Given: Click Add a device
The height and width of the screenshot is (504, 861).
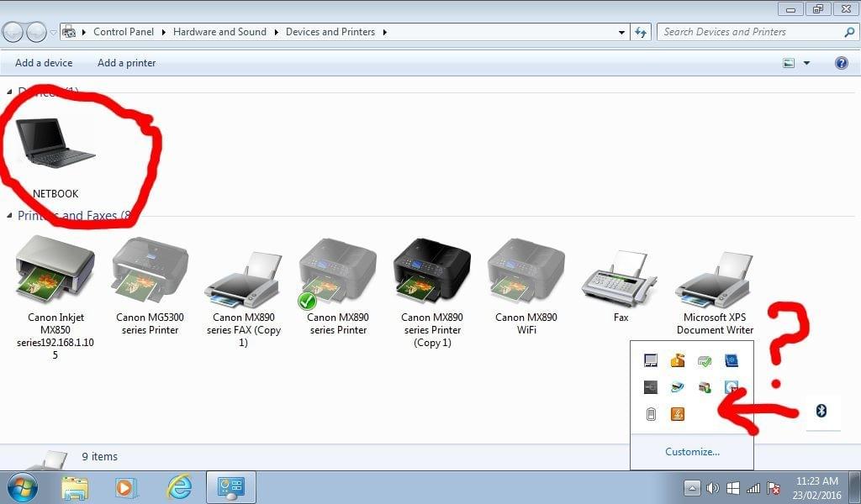Looking at the screenshot, I should click(x=44, y=63).
